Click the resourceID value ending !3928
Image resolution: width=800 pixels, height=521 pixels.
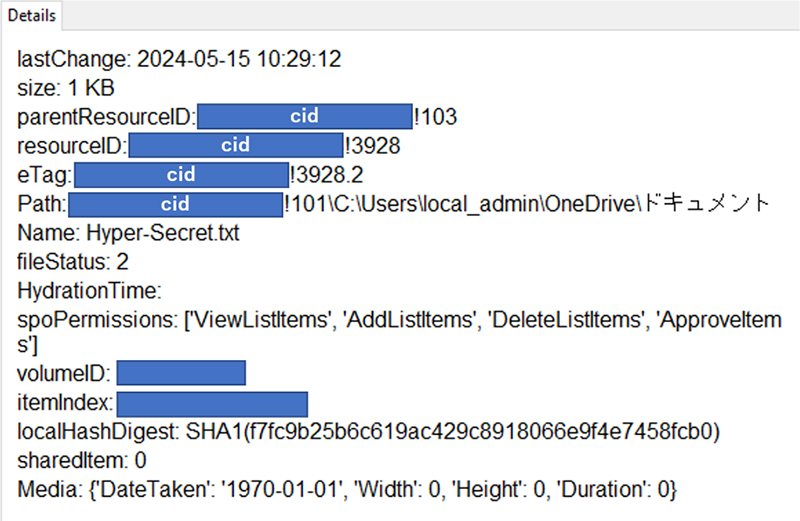coord(373,146)
